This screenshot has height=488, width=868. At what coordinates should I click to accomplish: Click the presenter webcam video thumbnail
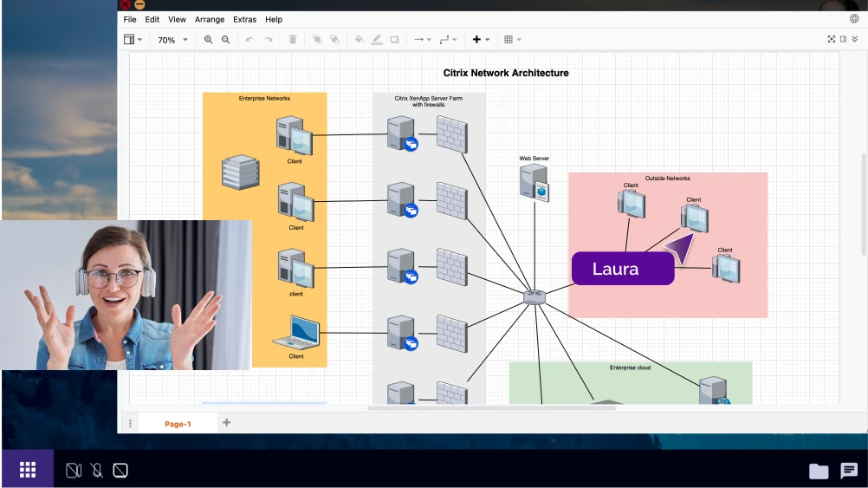coord(126,295)
